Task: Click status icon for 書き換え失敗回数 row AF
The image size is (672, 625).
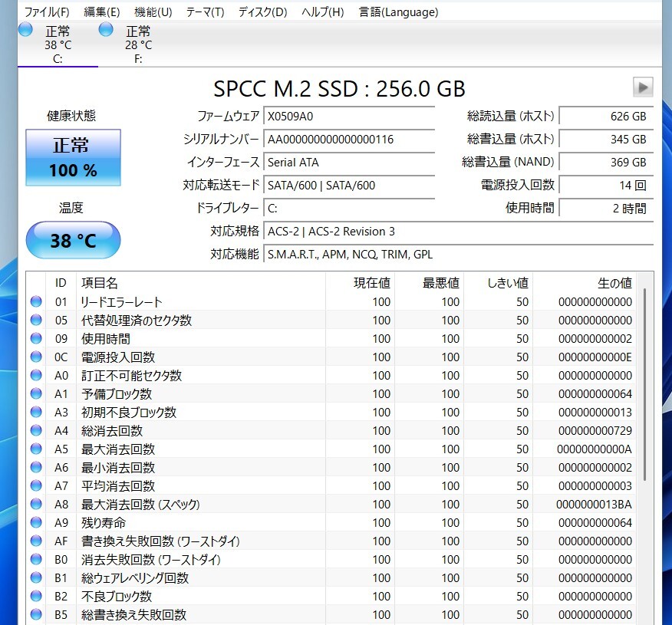Action: tap(36, 541)
